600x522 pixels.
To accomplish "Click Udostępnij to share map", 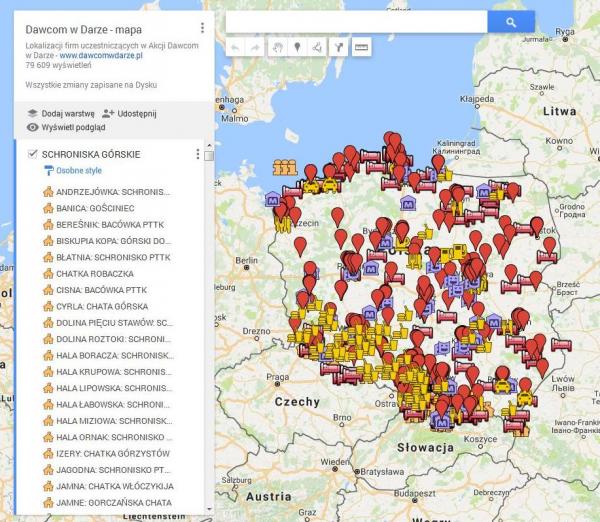I will click(x=137, y=114).
